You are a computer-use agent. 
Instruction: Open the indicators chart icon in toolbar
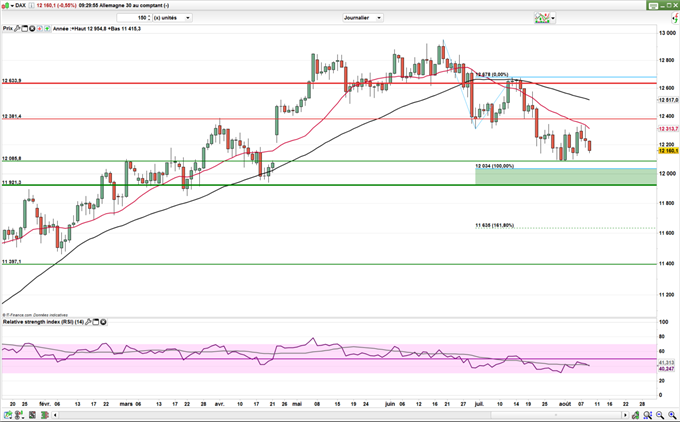tap(542, 18)
